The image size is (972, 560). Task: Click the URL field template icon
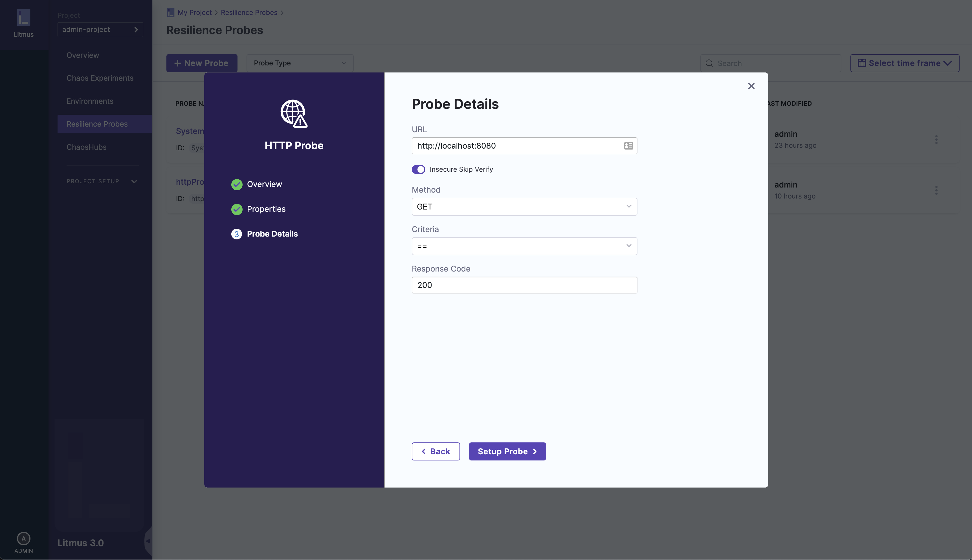point(628,146)
